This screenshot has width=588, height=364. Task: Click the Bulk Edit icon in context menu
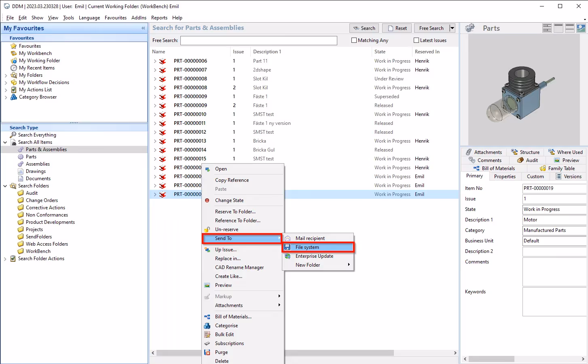tap(207, 334)
